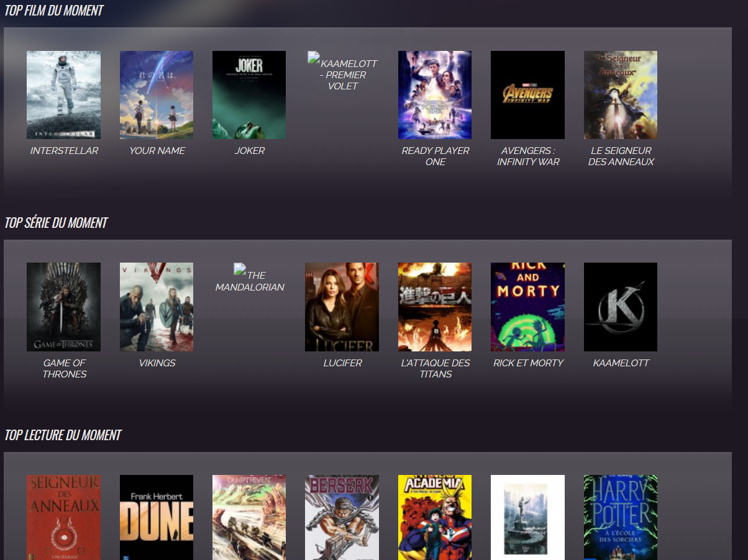Open The Mandalorian broken image entry

point(250,278)
